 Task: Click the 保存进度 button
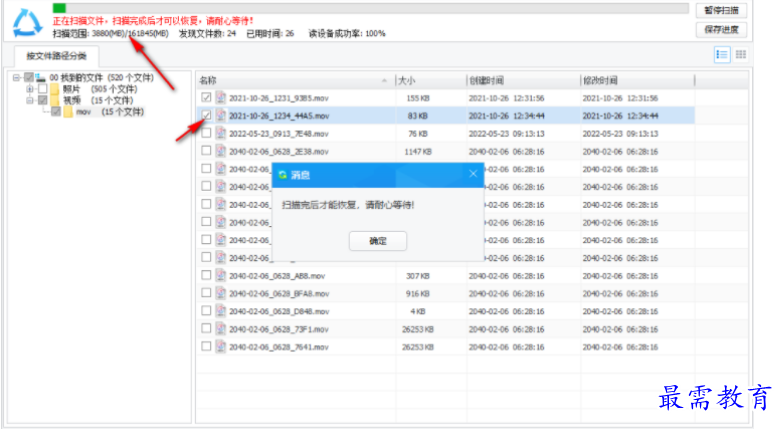click(722, 30)
